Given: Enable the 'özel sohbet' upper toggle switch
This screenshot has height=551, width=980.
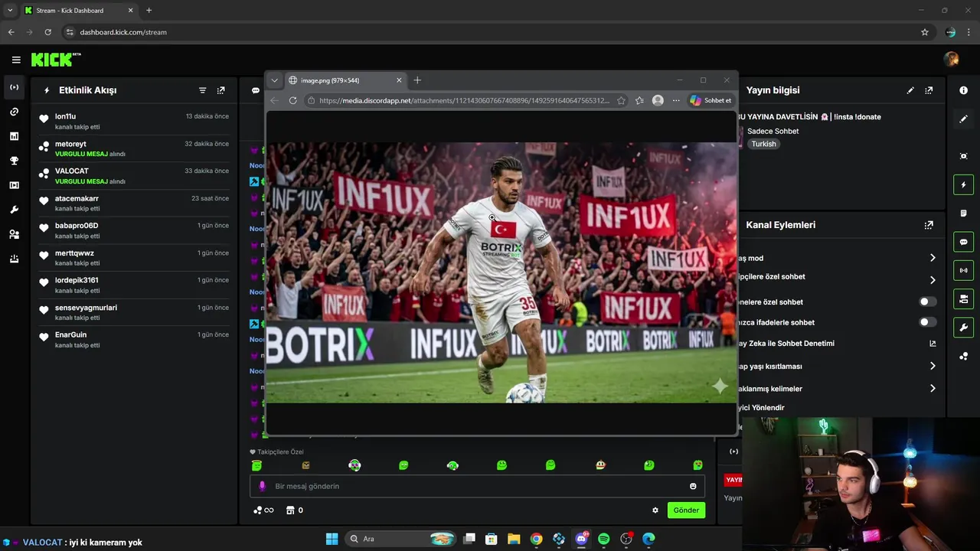Looking at the screenshot, I should [927, 302].
